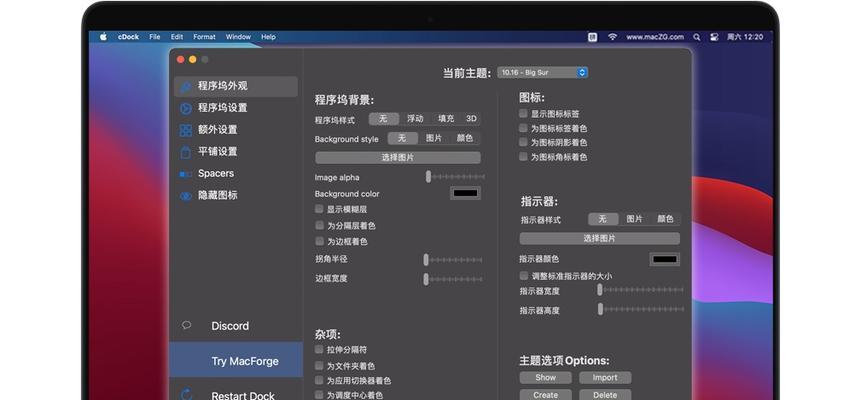Click 选择图片 under 指示器样式
Screen dimensions: 861x400
tap(600, 238)
